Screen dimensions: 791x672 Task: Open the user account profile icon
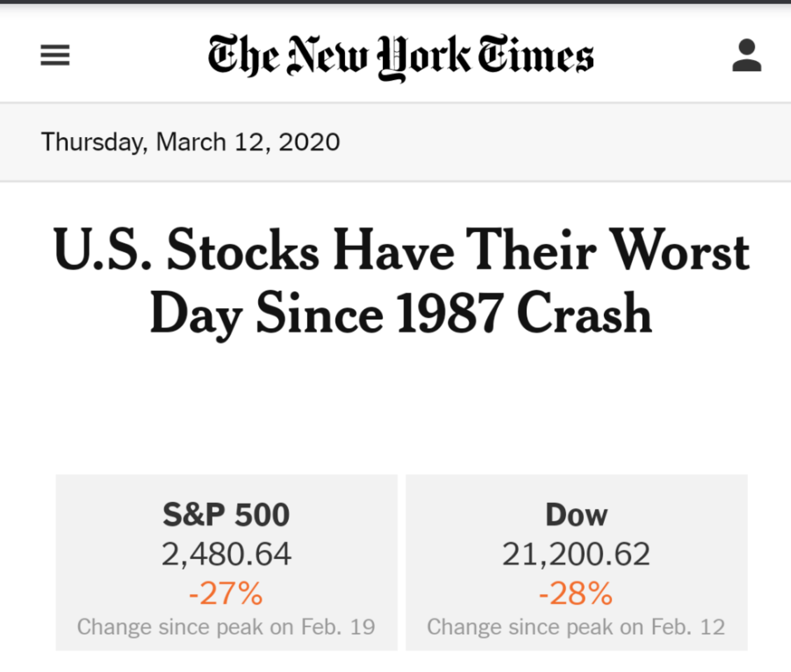747,55
